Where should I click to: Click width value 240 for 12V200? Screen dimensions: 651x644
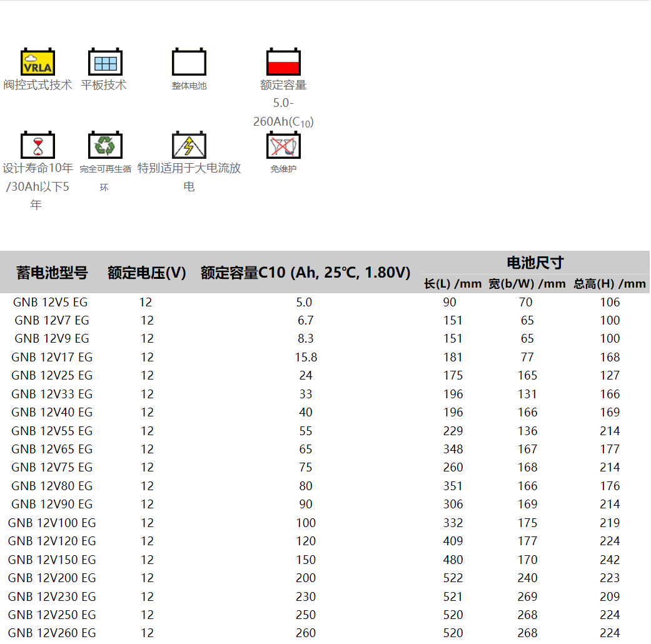527,578
